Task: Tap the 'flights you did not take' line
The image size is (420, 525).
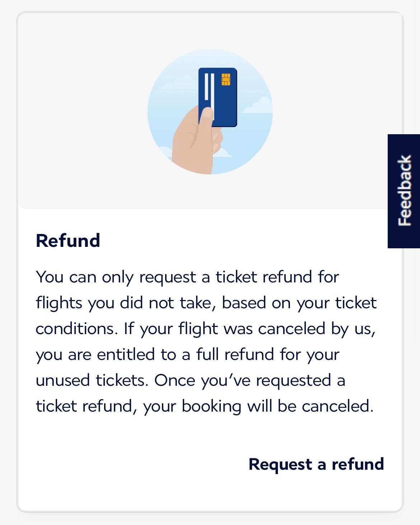Action: point(206,303)
